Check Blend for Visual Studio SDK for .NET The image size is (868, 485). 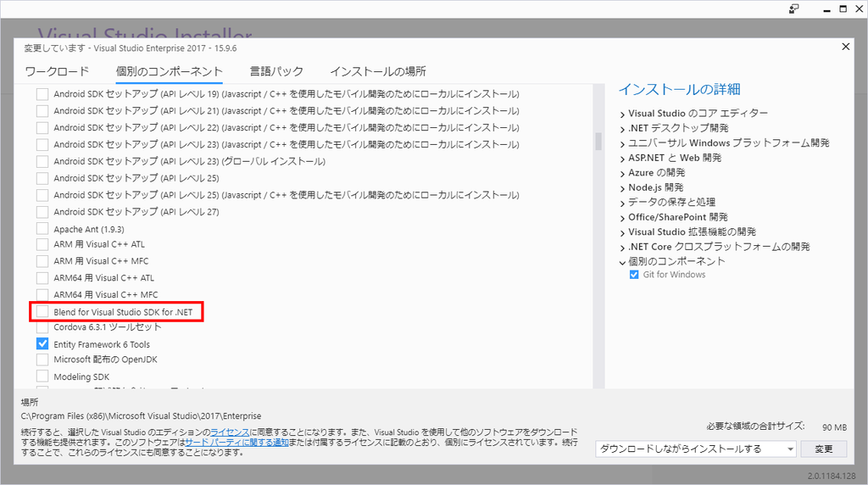coord(42,312)
